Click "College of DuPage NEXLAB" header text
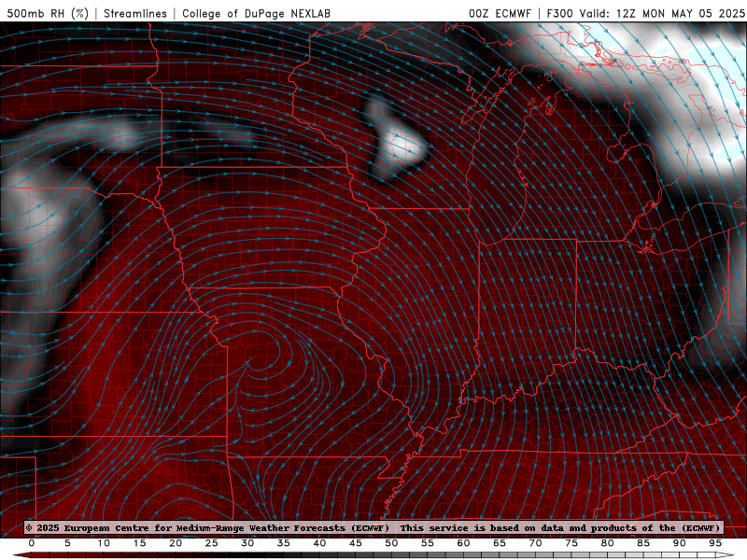The image size is (747, 560). (256, 13)
